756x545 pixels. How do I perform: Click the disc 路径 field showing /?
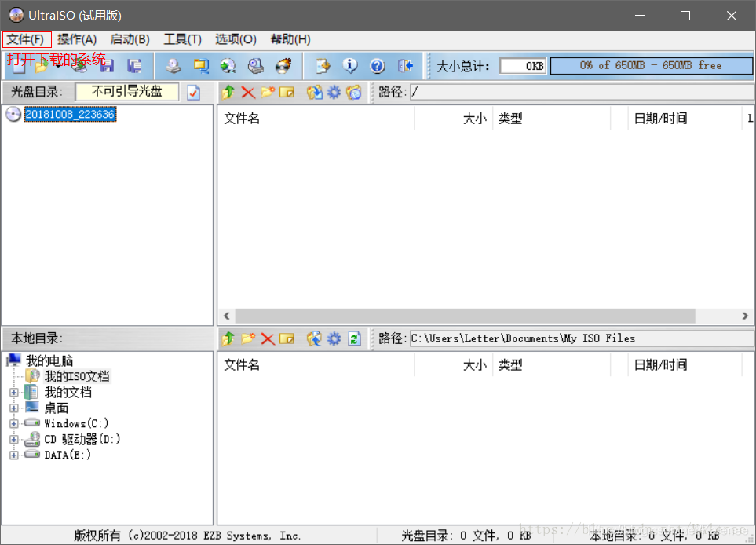tap(582, 92)
